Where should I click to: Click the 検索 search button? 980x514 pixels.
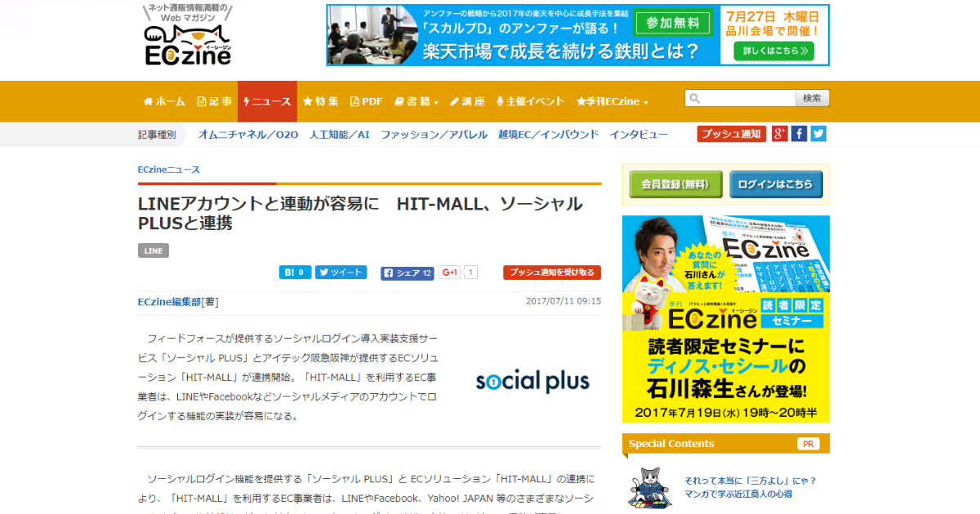[813, 99]
